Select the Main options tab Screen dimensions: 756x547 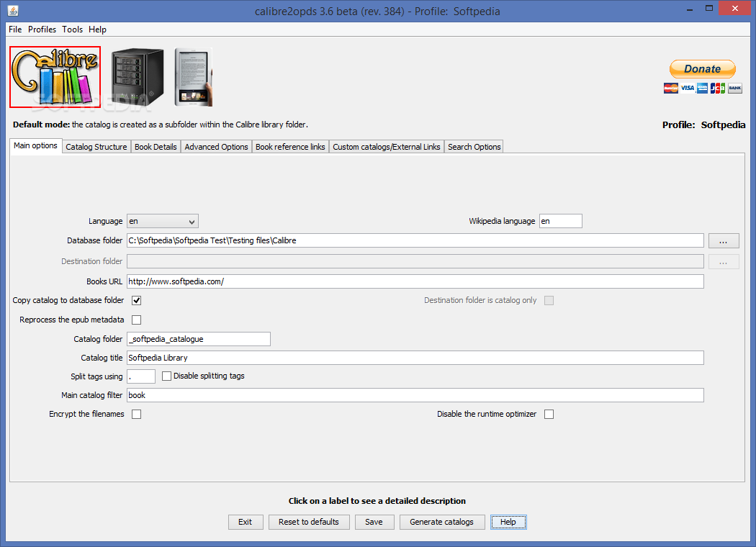tap(36, 145)
